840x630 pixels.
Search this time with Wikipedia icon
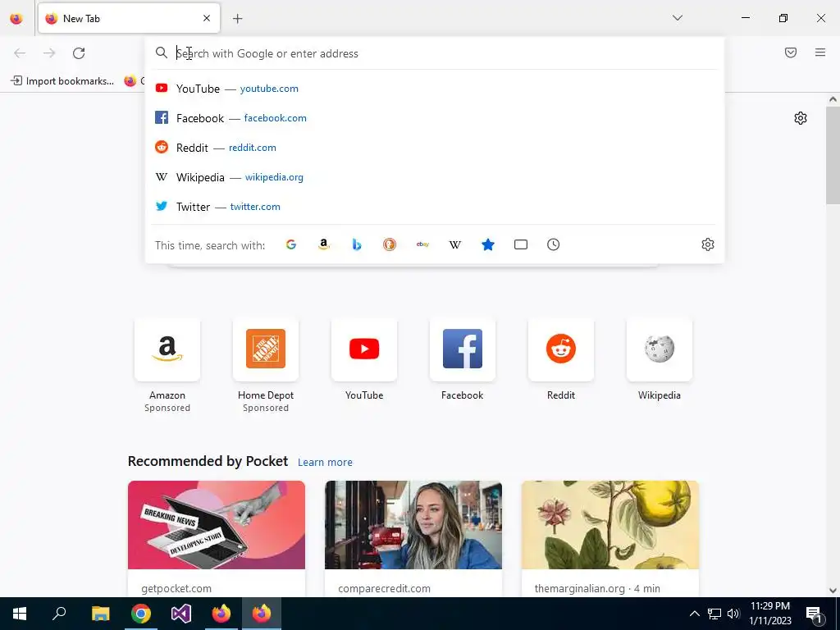454,244
